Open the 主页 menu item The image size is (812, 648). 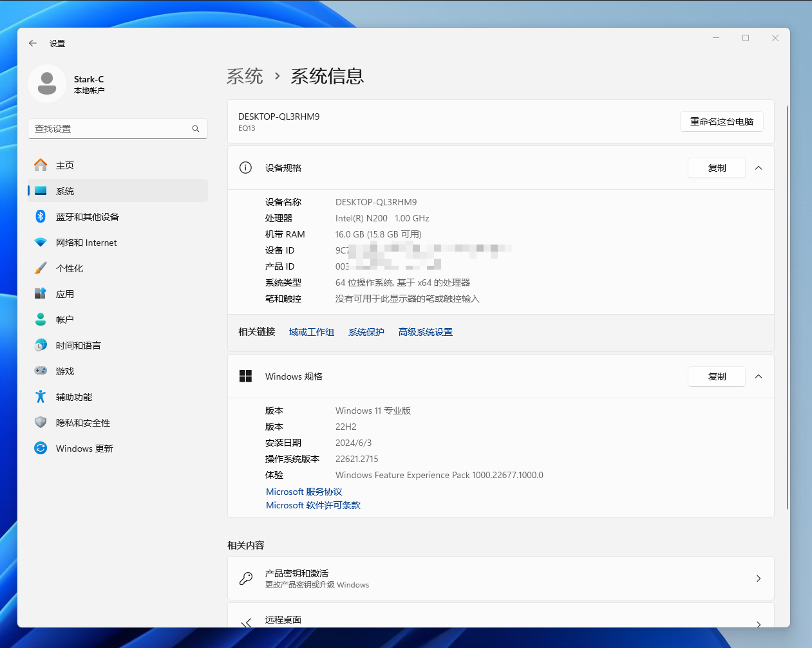(x=118, y=165)
